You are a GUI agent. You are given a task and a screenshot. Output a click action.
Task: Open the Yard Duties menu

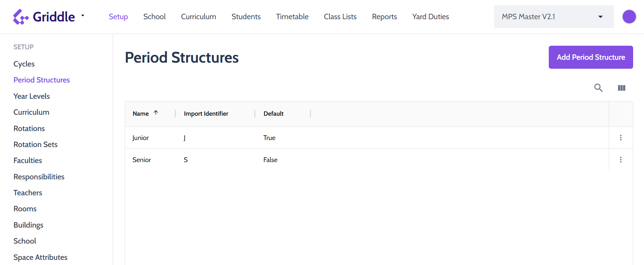(430, 17)
